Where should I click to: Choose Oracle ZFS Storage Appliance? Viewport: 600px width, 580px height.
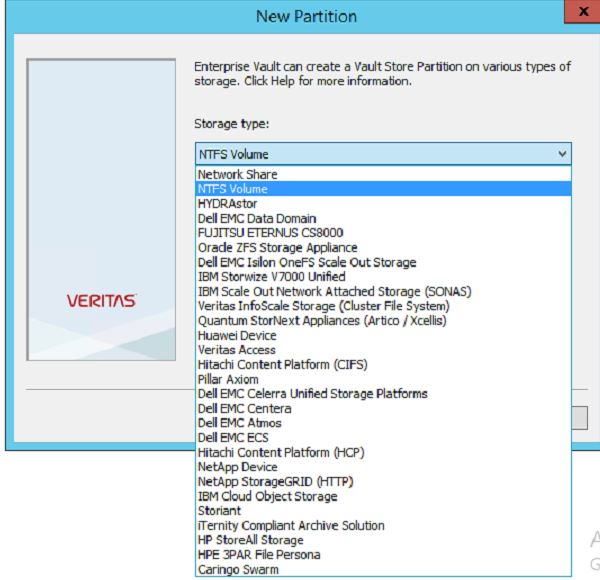tap(277, 247)
